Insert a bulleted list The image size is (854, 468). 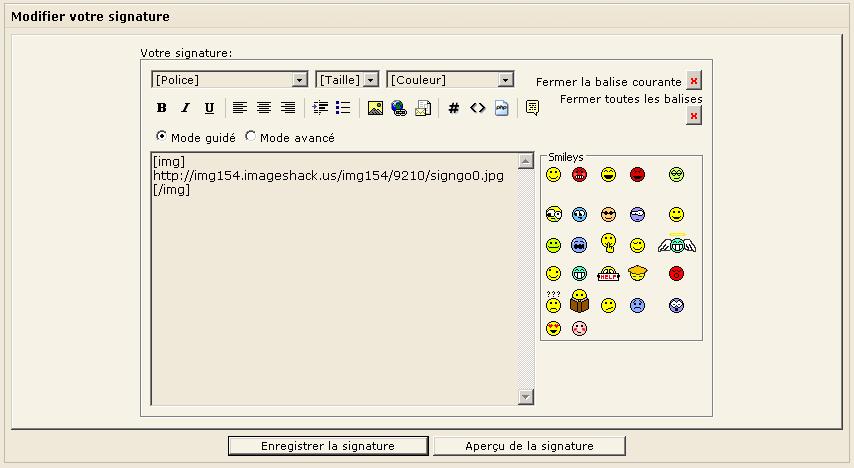(x=343, y=108)
